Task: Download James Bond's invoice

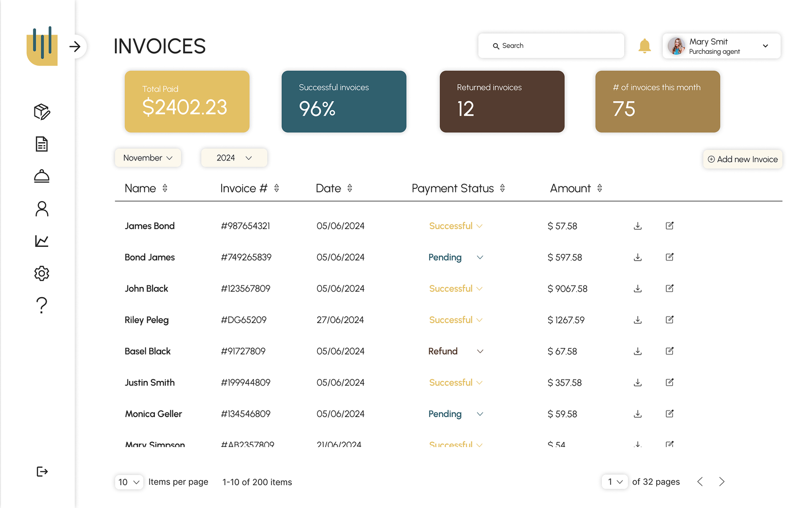Action: 637,226
